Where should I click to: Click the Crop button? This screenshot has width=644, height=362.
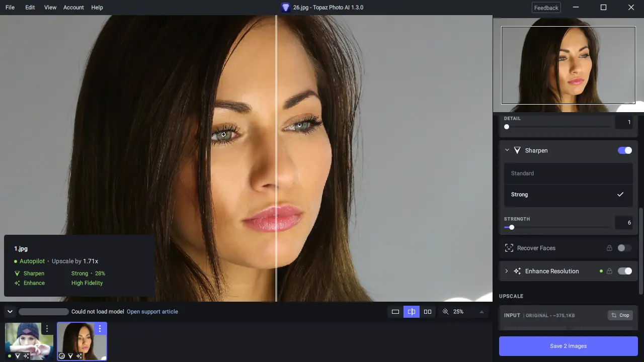pos(620,315)
